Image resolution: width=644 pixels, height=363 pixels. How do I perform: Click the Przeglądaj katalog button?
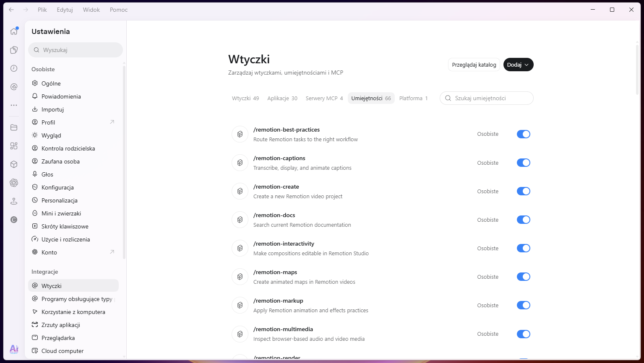point(474,65)
